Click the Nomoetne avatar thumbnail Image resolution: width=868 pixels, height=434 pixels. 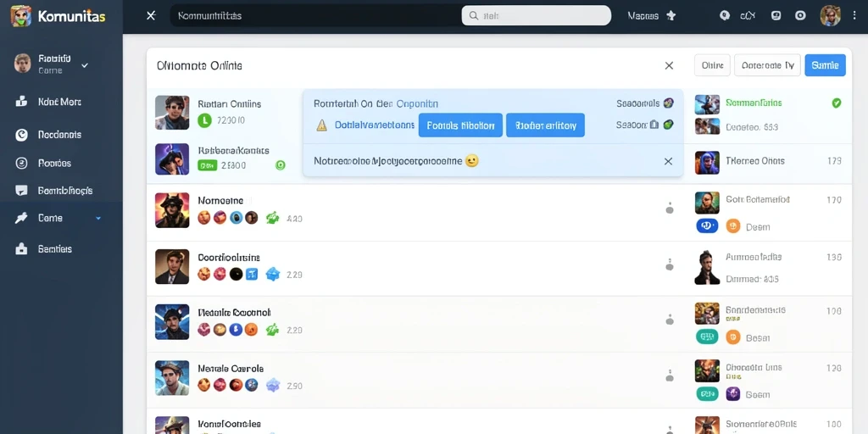point(172,210)
